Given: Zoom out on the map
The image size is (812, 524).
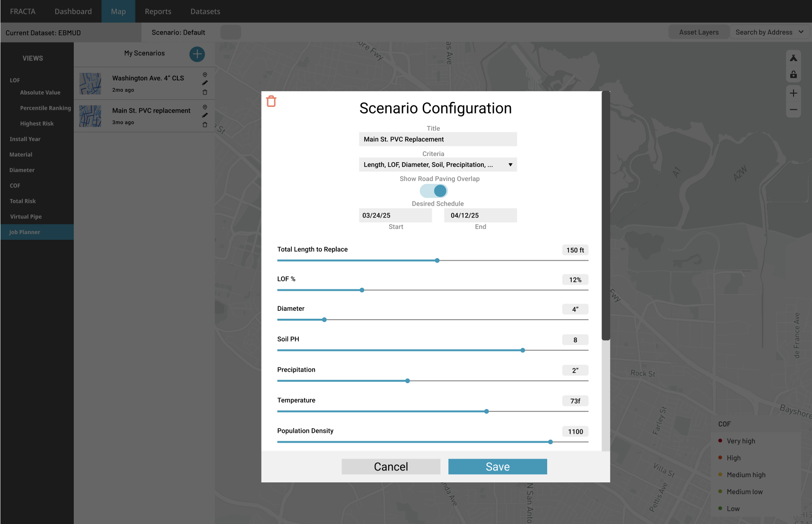Looking at the screenshot, I should (x=794, y=110).
